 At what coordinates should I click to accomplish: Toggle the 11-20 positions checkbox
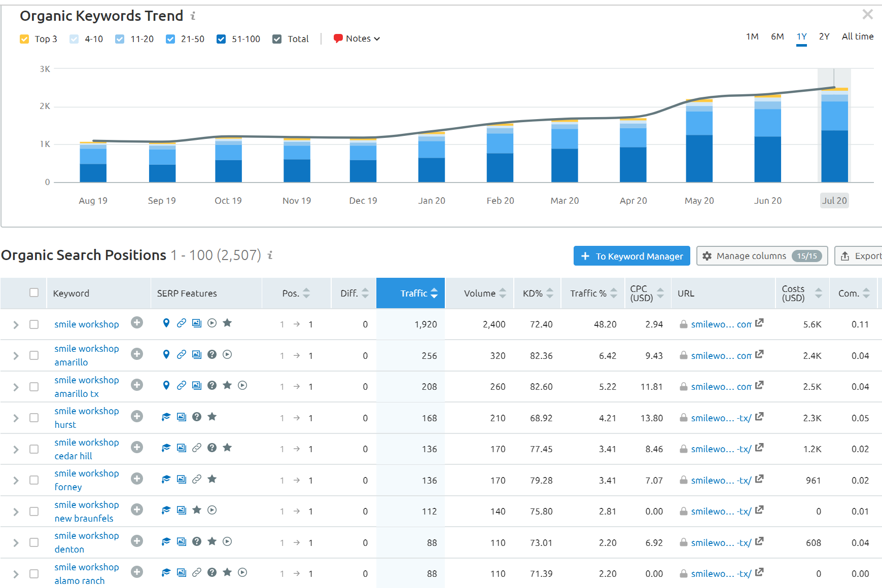(120, 39)
